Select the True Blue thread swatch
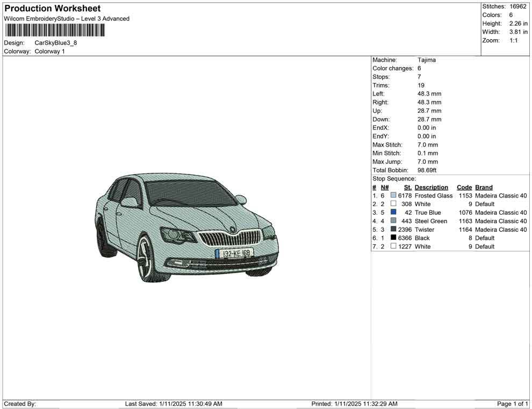 [x=393, y=213]
